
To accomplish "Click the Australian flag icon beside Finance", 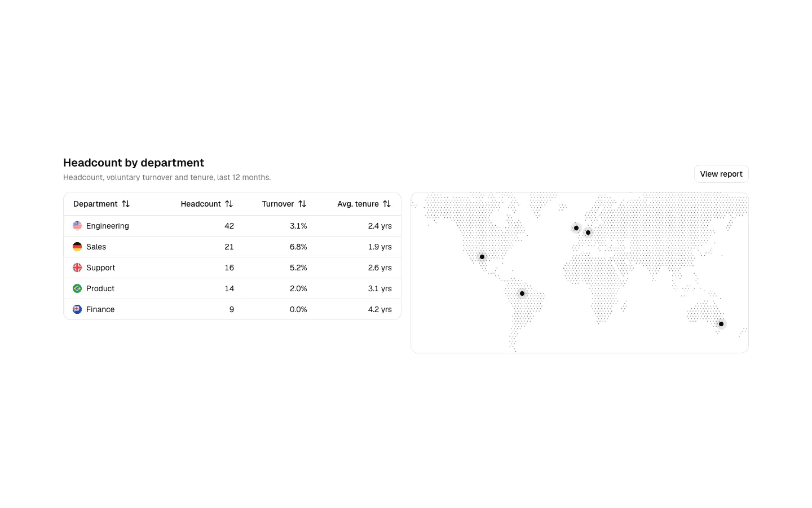I will [x=77, y=309].
